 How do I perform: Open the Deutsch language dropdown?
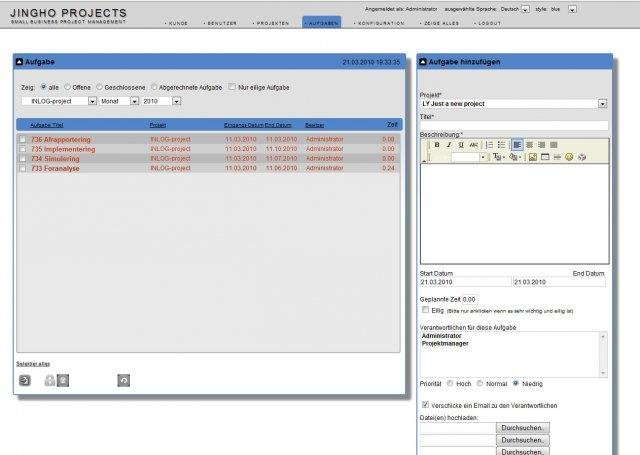526,9
